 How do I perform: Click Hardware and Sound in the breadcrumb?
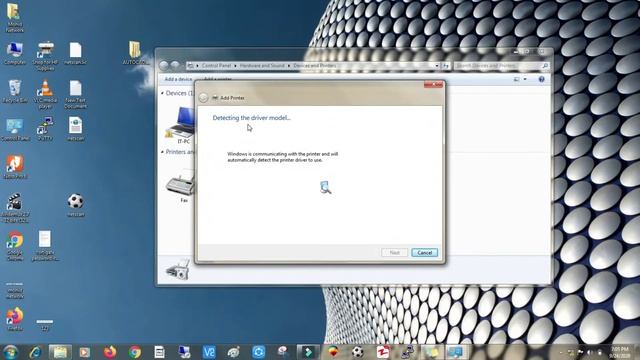262,65
